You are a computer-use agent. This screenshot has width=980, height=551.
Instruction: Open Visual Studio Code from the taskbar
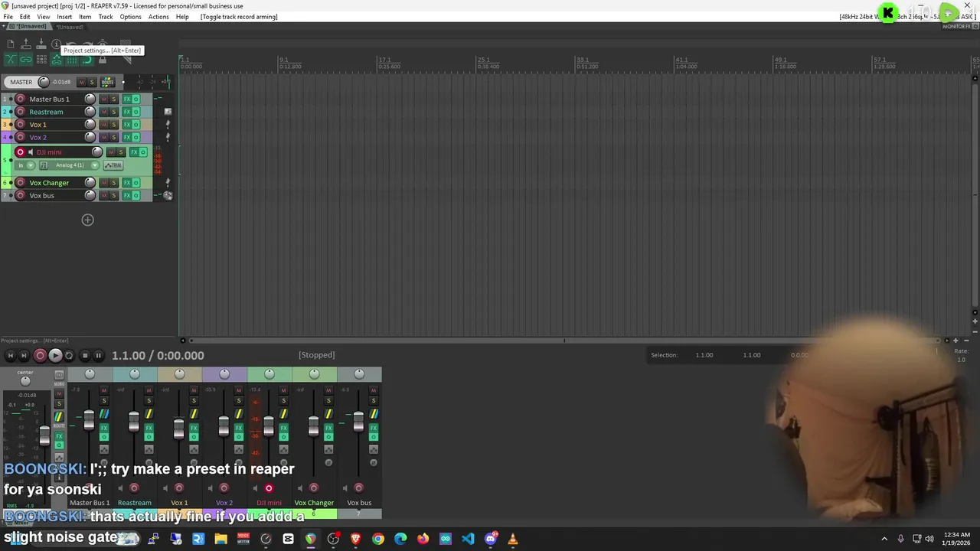(x=468, y=539)
